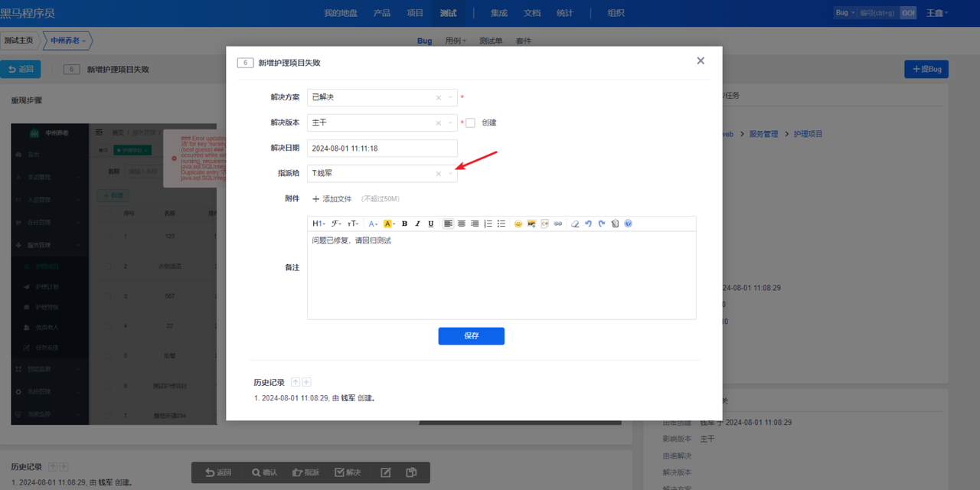This screenshot has height=490, width=980.
Task: Open the yellow highlight color dropdown
Action: click(389, 224)
